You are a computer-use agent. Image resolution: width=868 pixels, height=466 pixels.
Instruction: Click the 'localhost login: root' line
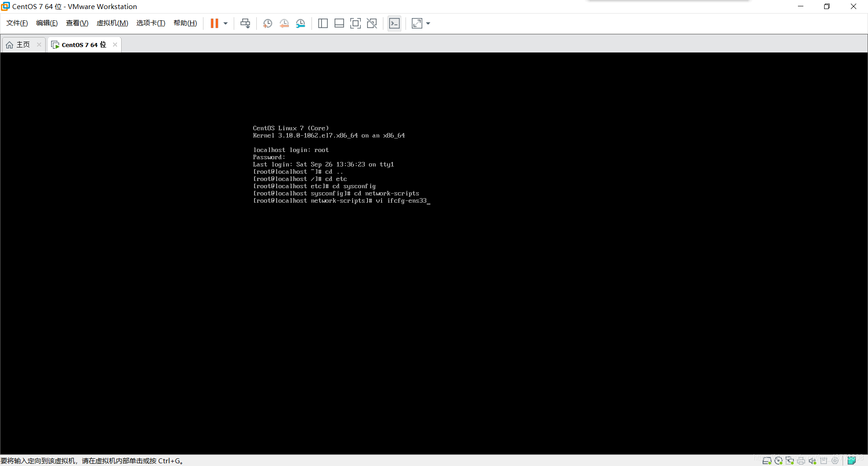tap(291, 150)
